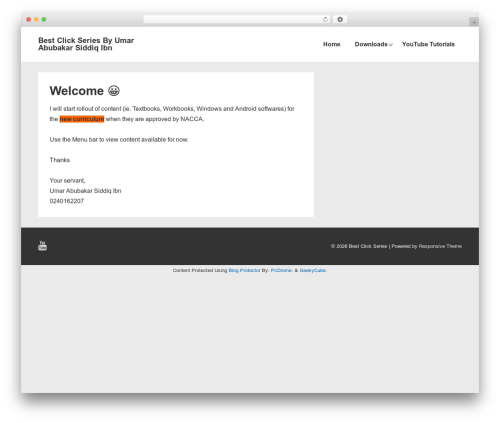Click the phone number 0240162207
500x423 pixels.
(x=67, y=201)
